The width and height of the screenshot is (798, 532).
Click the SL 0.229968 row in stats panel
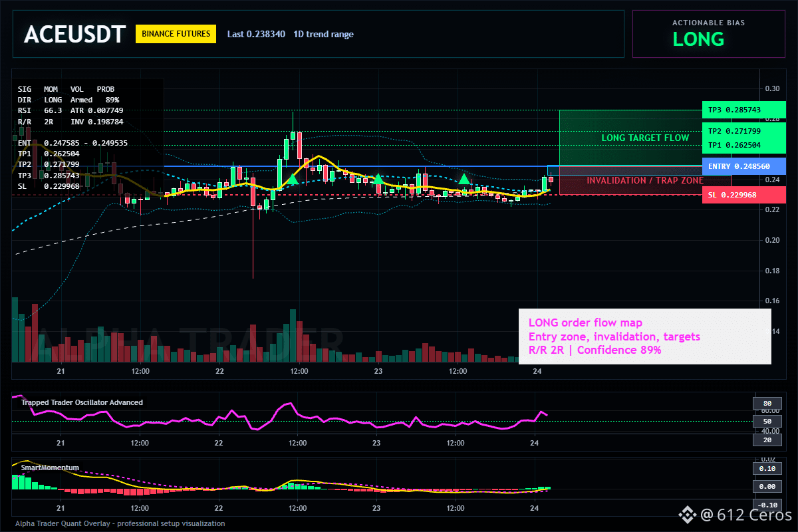[49, 186]
